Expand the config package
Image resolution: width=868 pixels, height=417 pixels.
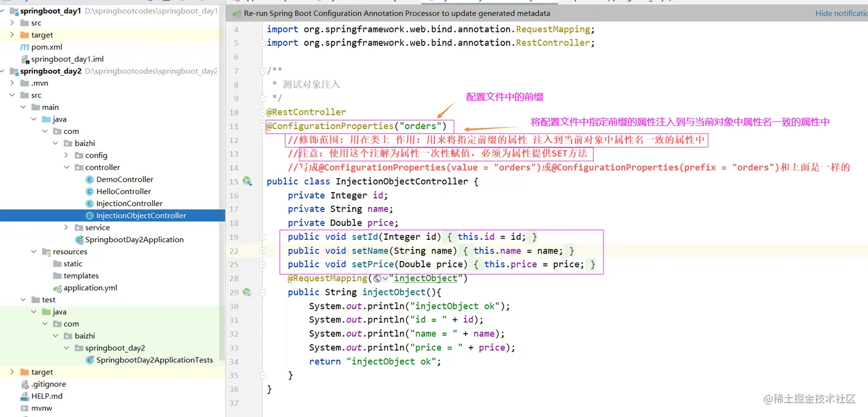click(67, 155)
